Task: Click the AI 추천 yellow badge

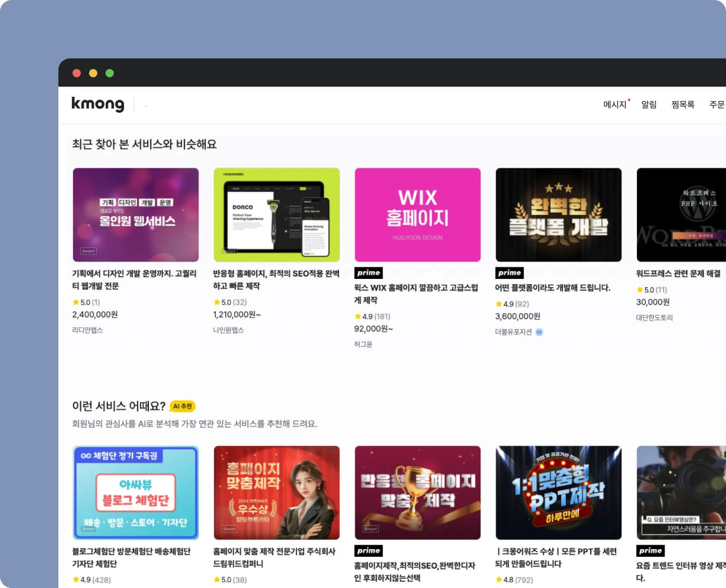Action: coord(182,406)
